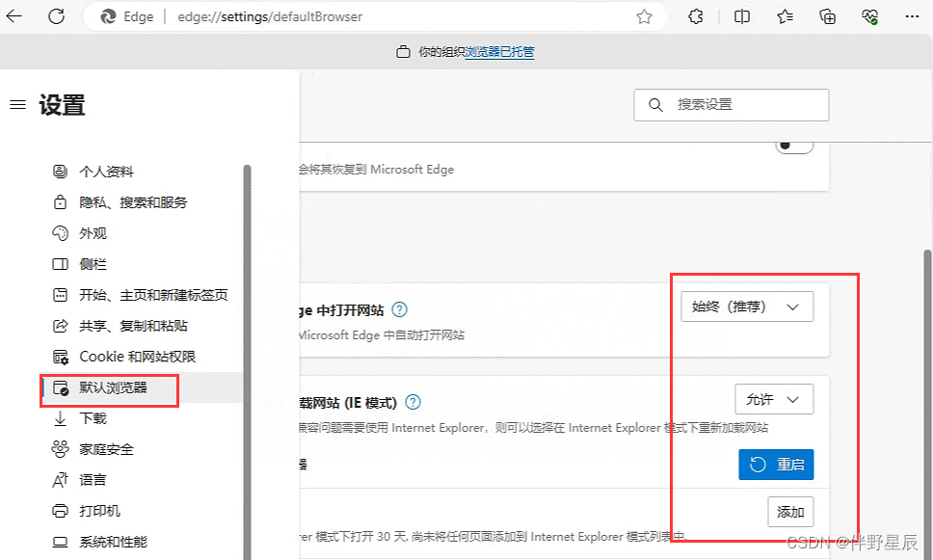Click the help icon next to (IE 模式)
The height and width of the screenshot is (560, 933).
[413, 402]
